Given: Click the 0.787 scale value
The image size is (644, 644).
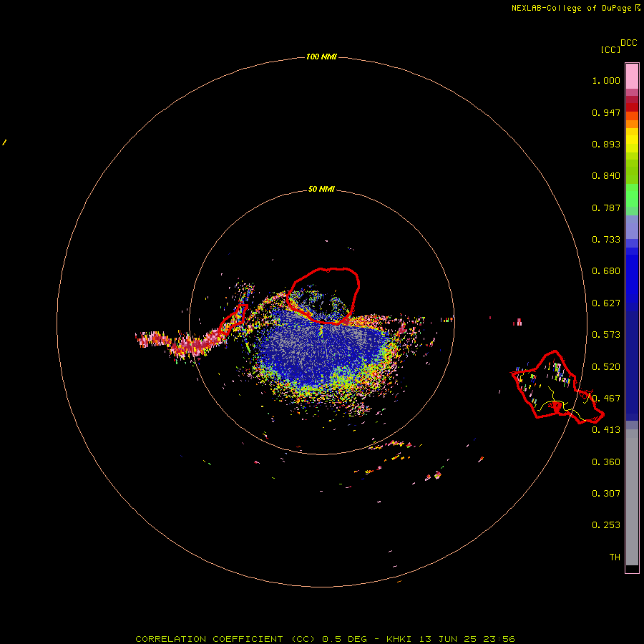Looking at the screenshot, I should [x=606, y=208].
